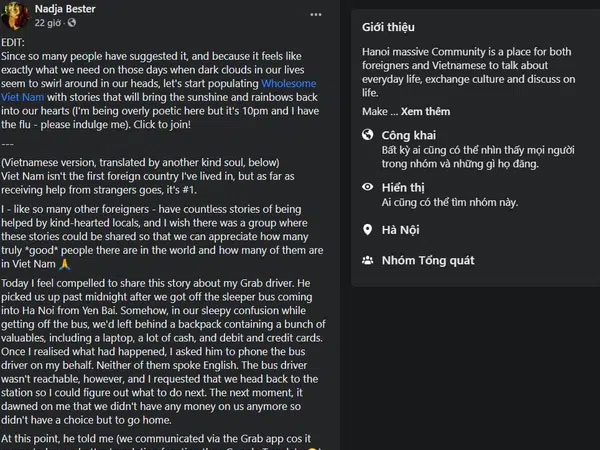Screen dimensions: 600x450
Task: Open the Wholesome Viet Nam group link
Action: pos(158,90)
